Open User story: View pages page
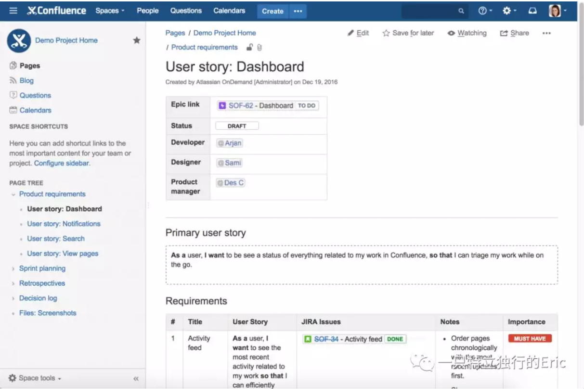 63,253
